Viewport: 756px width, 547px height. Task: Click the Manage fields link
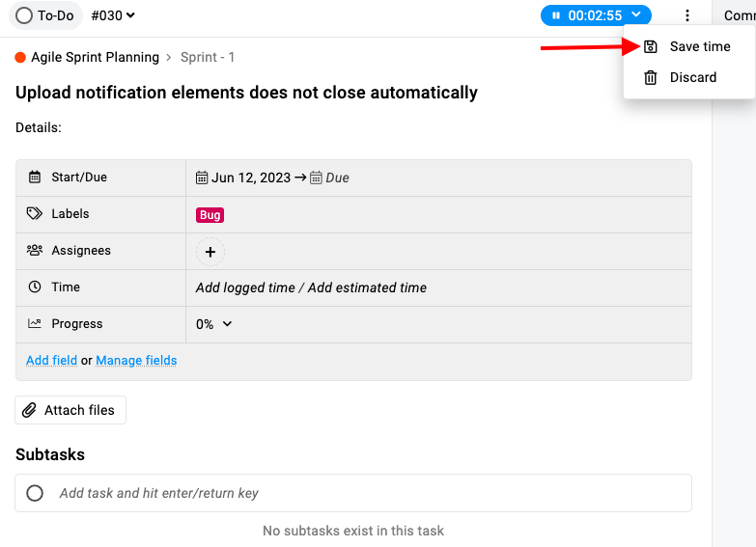tap(136, 361)
